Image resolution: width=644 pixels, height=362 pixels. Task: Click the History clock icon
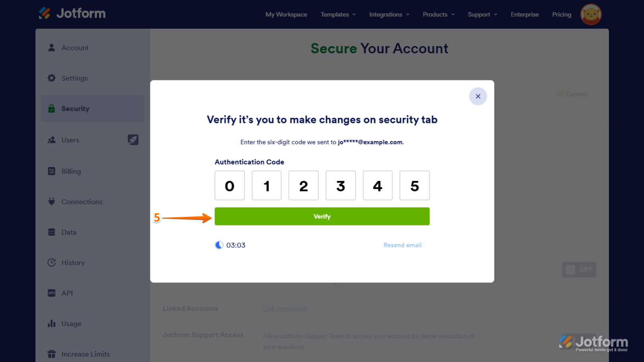tap(52, 263)
